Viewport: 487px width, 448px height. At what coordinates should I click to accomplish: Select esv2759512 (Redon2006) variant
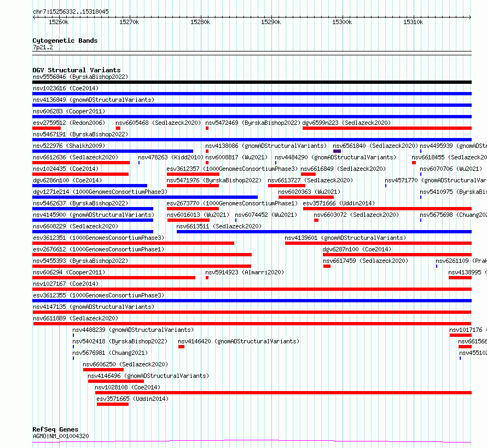69,123
